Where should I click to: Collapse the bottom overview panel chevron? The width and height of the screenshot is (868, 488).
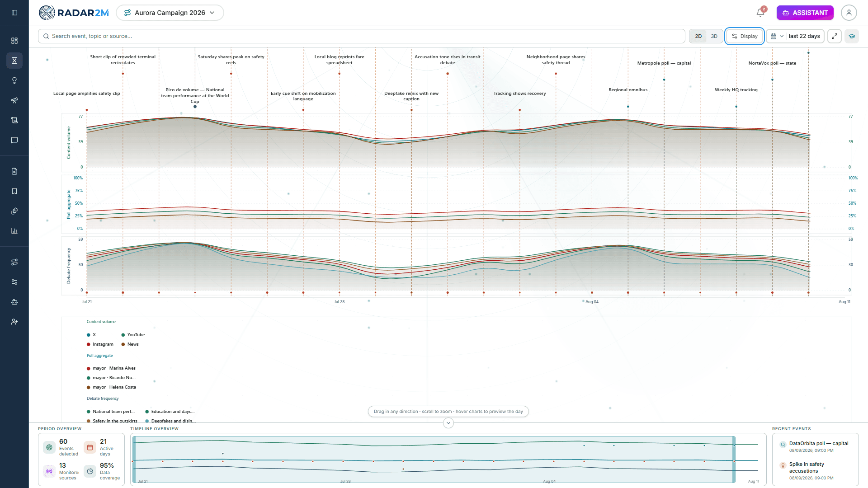pyautogui.click(x=448, y=423)
